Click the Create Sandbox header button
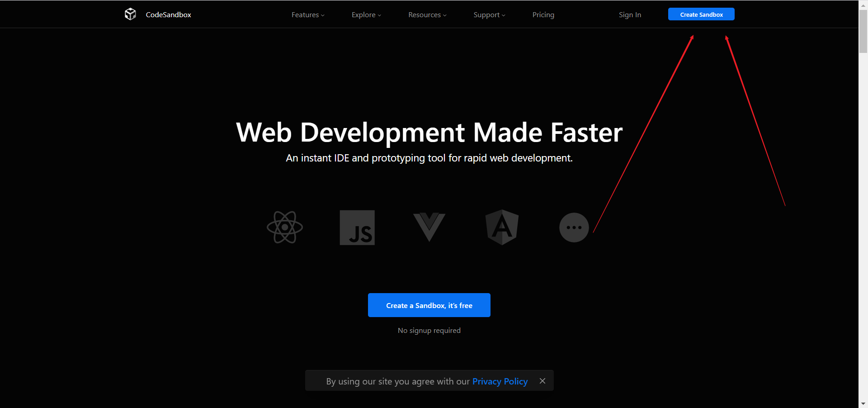 coord(701,14)
